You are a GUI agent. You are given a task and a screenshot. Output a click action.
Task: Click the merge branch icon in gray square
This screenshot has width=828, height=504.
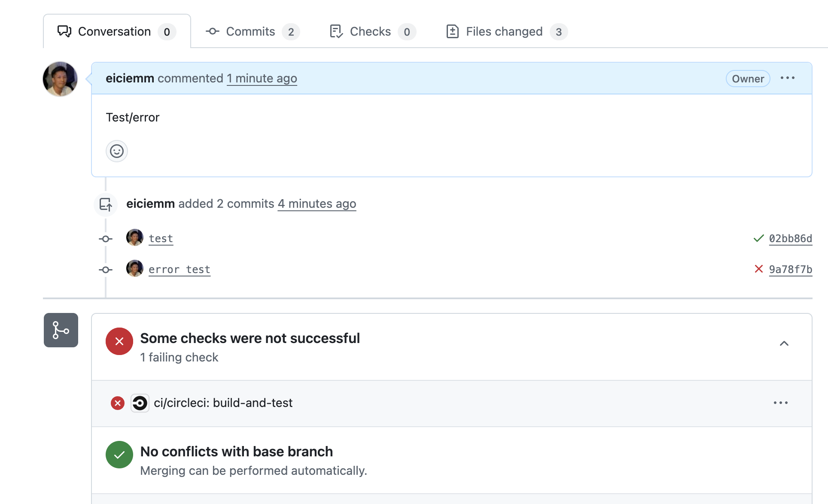pyautogui.click(x=61, y=330)
